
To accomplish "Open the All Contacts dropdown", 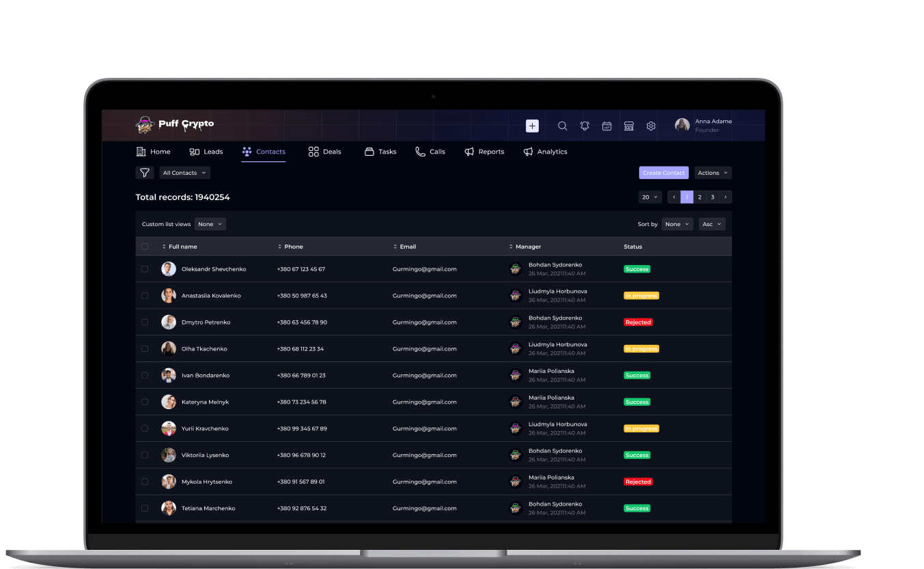I will click(x=184, y=172).
